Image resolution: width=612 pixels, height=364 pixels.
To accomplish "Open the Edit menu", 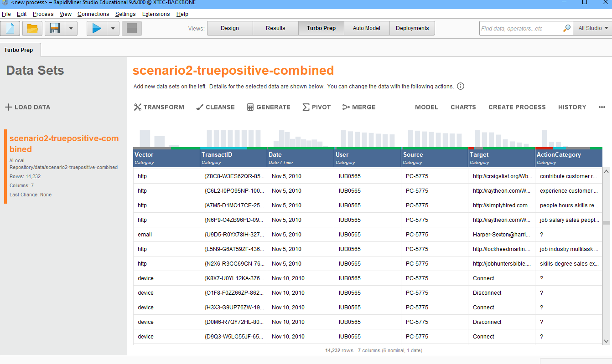I will click(x=21, y=14).
